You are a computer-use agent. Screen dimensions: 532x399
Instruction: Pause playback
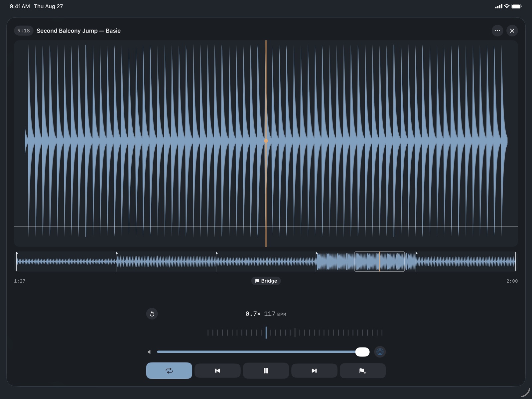(x=266, y=370)
